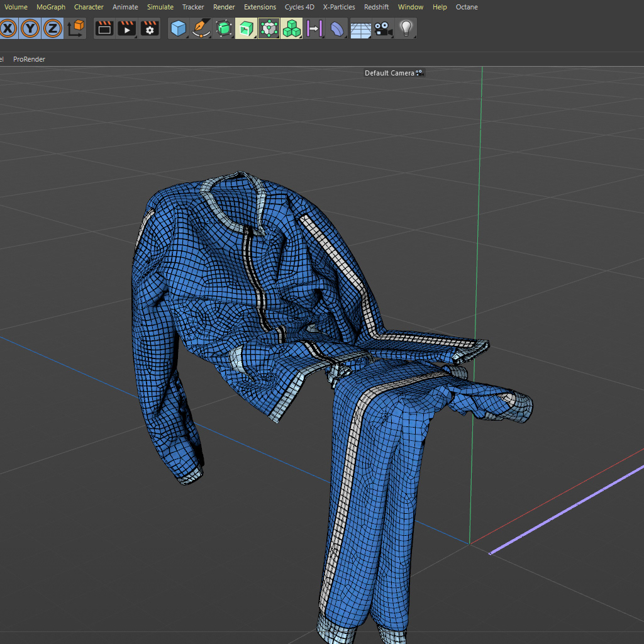Open the Simulate menu
644x644 pixels.
point(160,7)
